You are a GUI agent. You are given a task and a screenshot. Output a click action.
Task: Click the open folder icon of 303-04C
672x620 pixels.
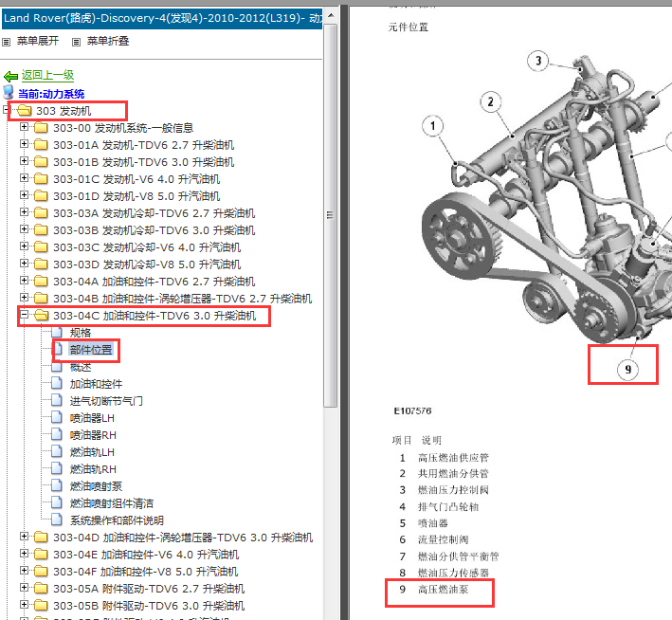[x=41, y=316]
